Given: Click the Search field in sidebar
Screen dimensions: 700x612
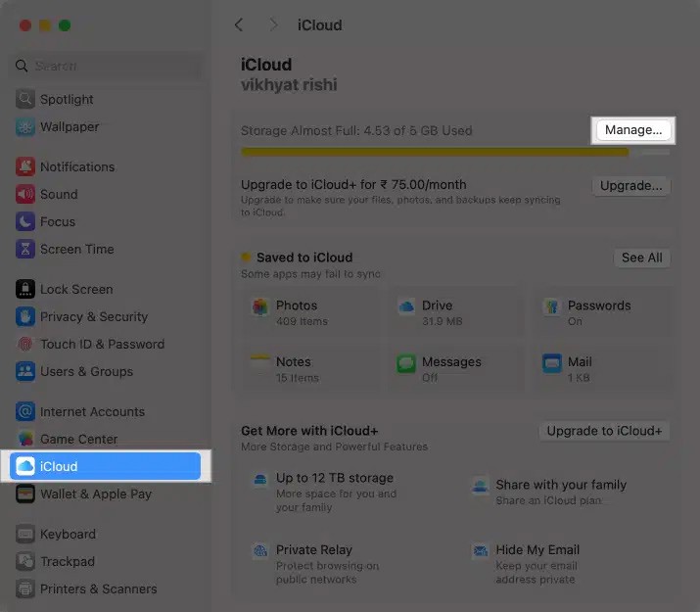Looking at the screenshot, I should pos(106,66).
